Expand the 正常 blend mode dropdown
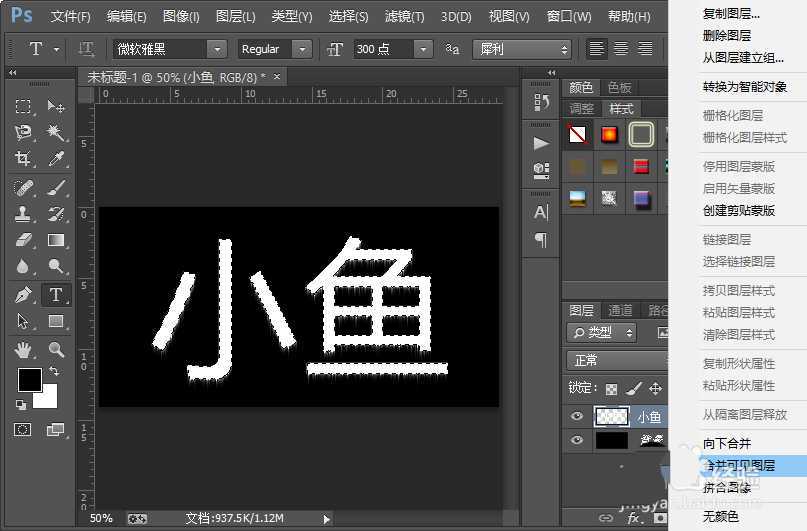This screenshot has width=807, height=531. [615, 360]
